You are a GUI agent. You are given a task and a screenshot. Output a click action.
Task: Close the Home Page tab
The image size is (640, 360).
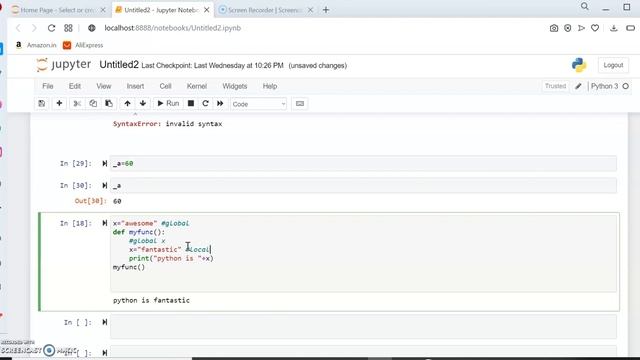pos(103,10)
